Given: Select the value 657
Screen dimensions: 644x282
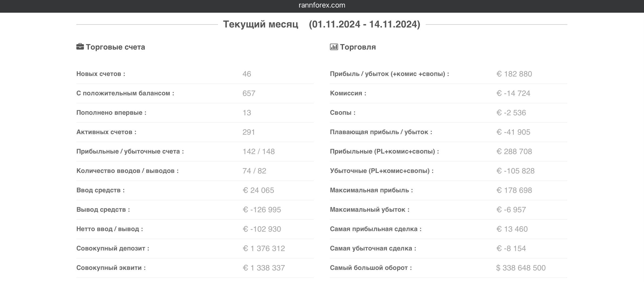Looking at the screenshot, I should pyautogui.click(x=249, y=93).
